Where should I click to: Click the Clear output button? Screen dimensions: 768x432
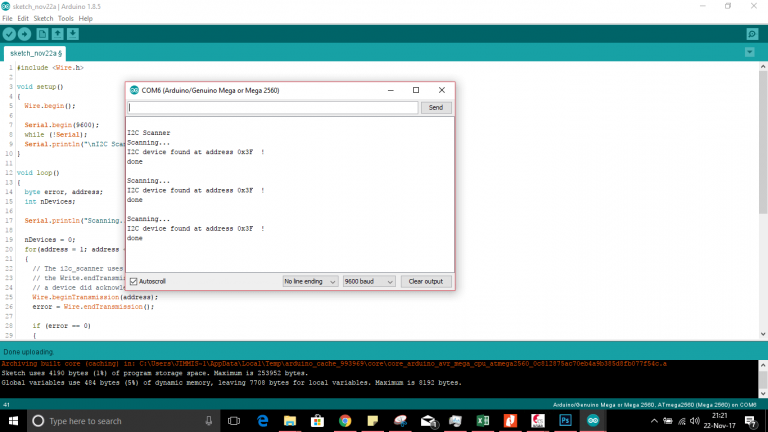(426, 282)
